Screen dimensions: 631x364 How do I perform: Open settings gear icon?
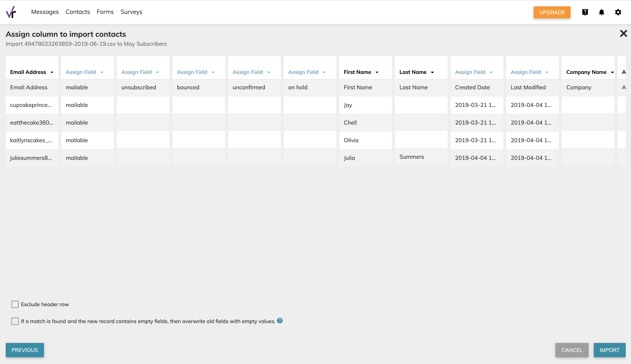pyautogui.click(x=618, y=12)
